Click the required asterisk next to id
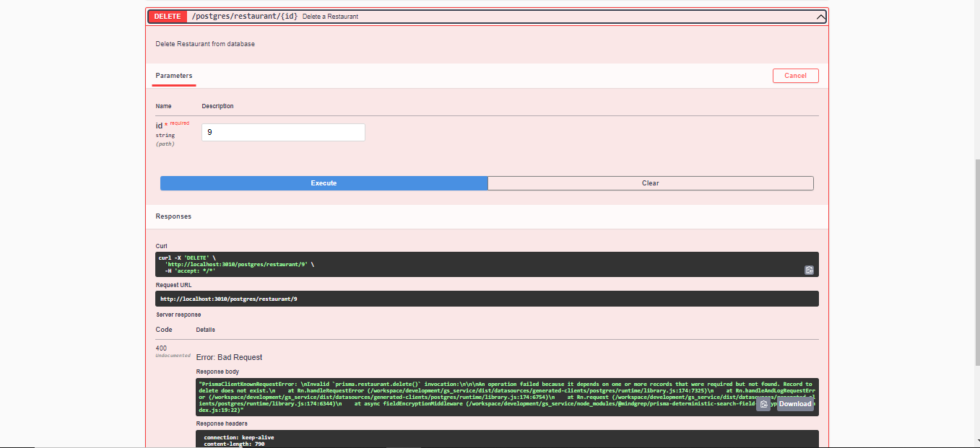This screenshot has height=448, width=980. [167, 123]
